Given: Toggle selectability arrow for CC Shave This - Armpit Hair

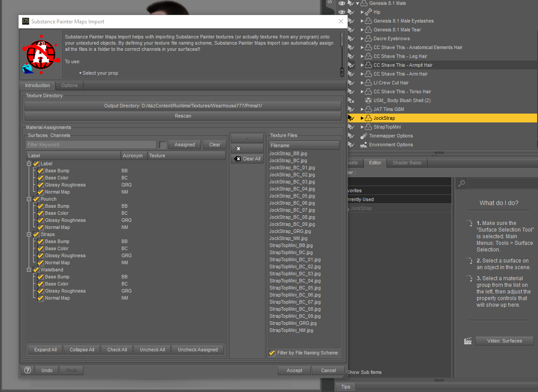Looking at the screenshot, I should click(351, 65).
